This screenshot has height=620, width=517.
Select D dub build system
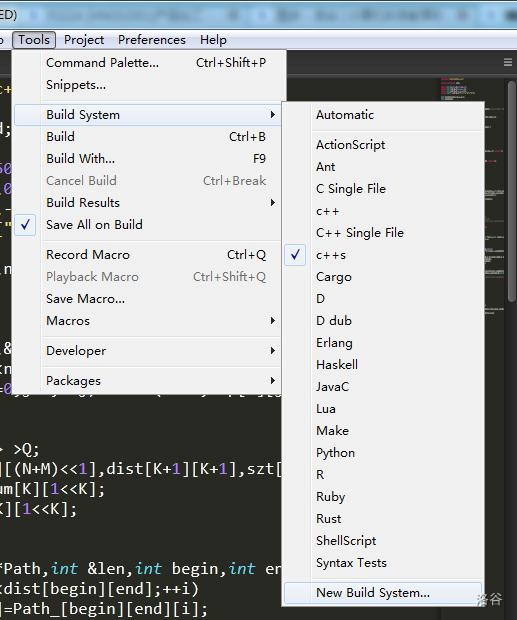(x=383, y=321)
